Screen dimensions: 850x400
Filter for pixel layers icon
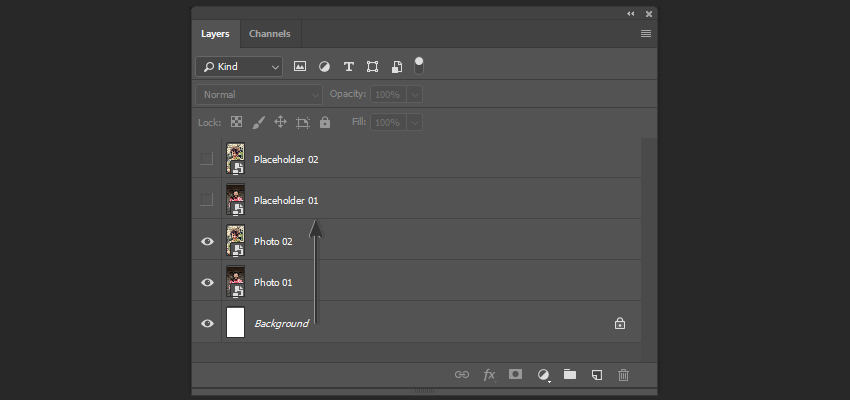click(x=300, y=66)
